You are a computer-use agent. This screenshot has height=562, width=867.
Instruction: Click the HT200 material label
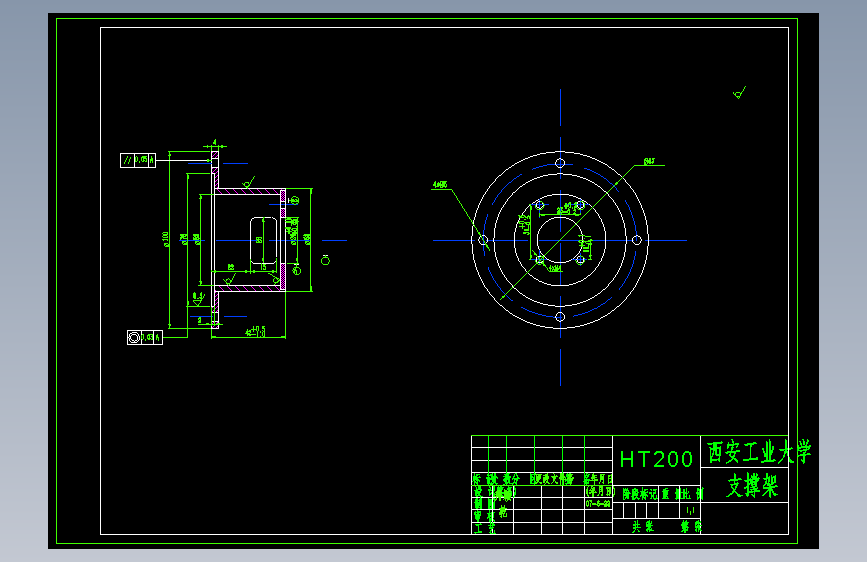656,459
